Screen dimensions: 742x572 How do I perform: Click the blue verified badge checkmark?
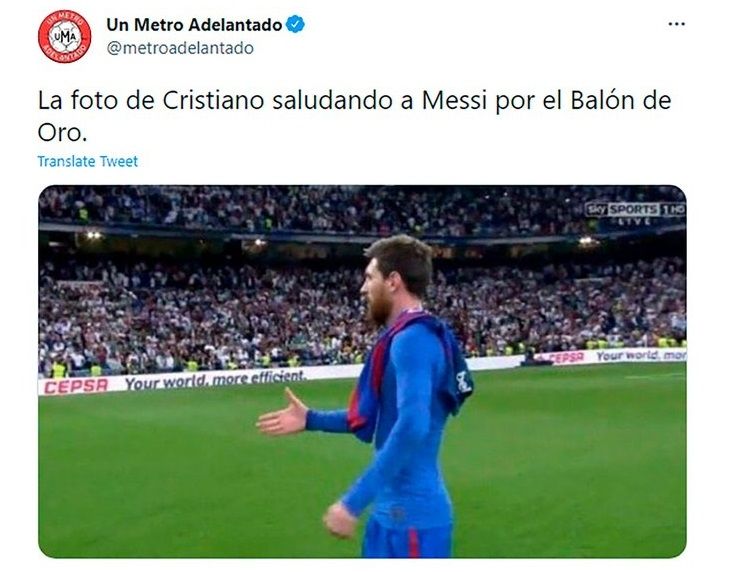pos(296,24)
